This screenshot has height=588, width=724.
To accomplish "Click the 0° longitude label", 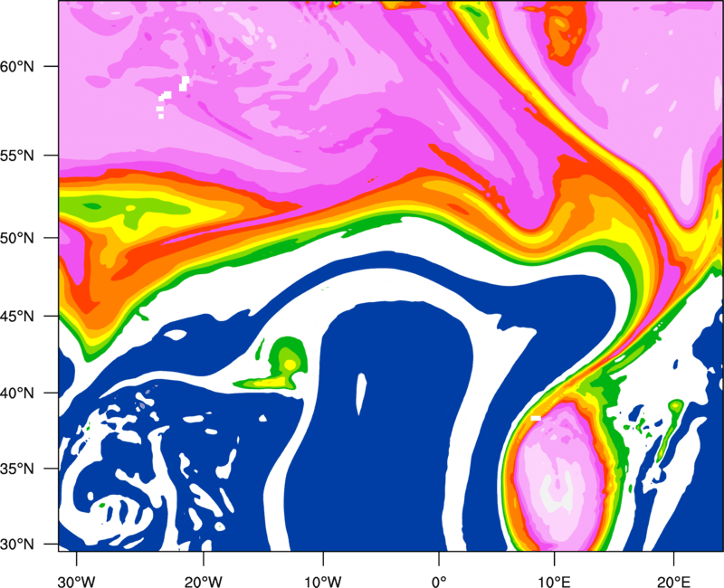I will [x=439, y=582].
